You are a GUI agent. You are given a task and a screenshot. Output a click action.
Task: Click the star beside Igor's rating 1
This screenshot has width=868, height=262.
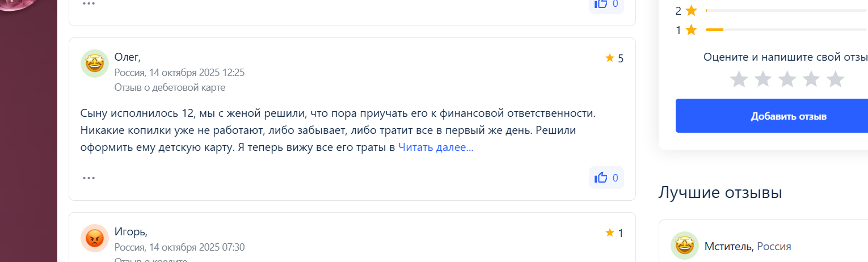point(610,233)
